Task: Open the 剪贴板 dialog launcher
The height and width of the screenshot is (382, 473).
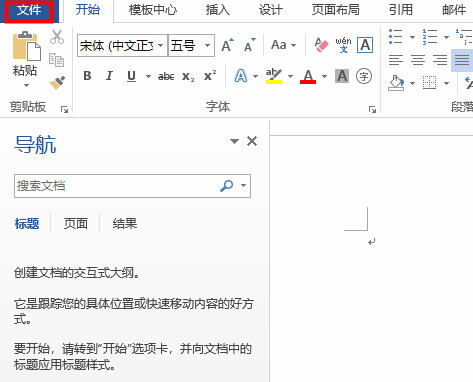Action: click(x=64, y=109)
